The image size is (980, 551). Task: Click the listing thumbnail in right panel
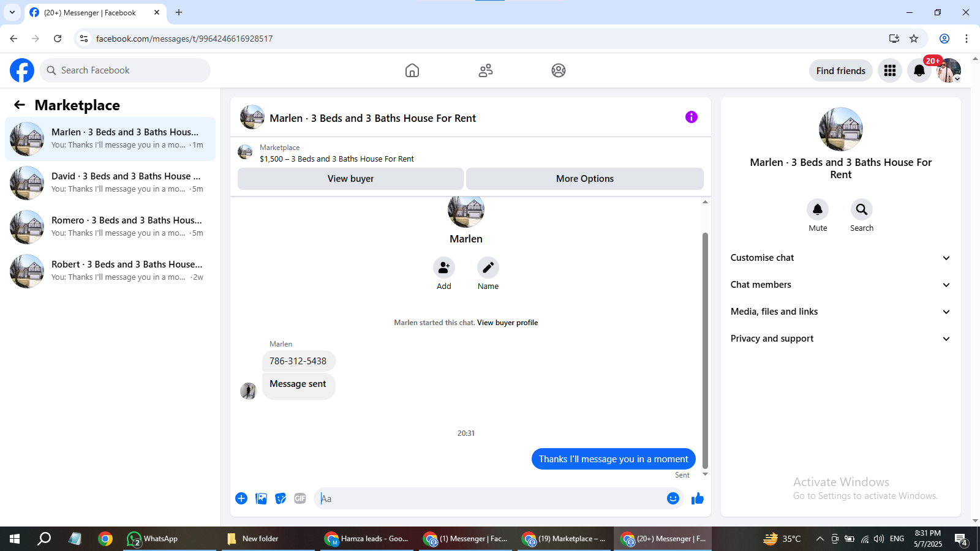[841, 129]
